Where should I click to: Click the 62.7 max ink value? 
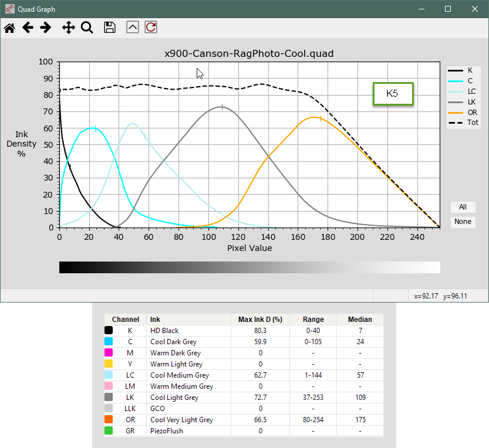[260, 375]
